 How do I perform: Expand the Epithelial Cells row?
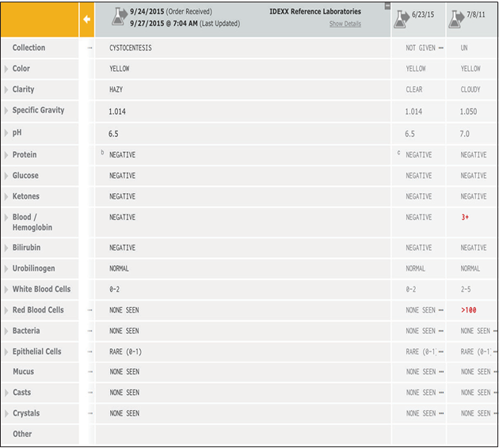(6, 351)
